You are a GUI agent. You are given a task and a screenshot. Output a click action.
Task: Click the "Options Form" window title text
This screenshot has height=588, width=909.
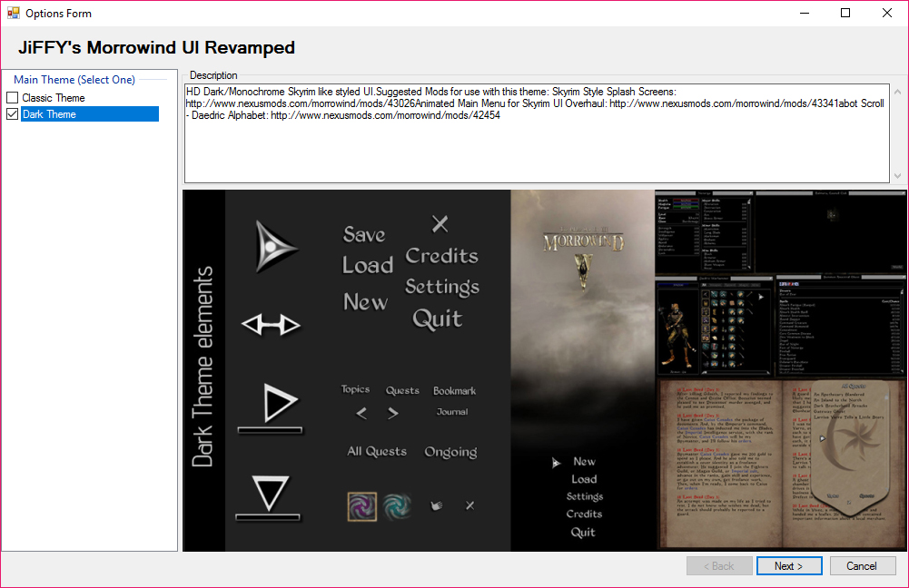(x=58, y=14)
